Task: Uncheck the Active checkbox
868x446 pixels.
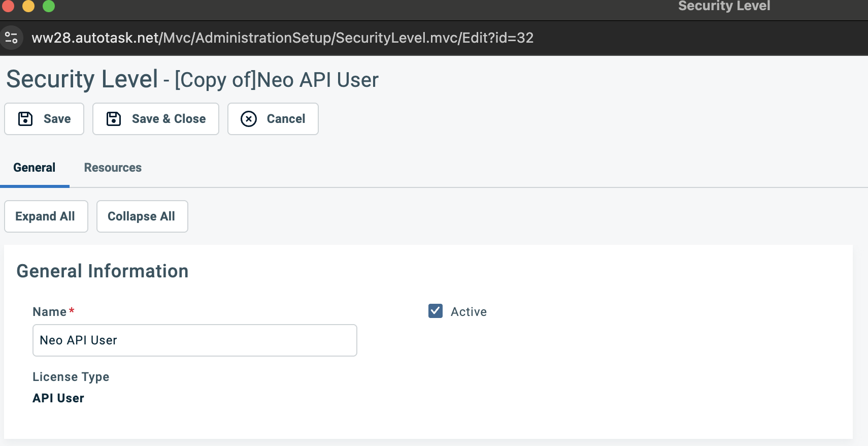Action: (436, 311)
